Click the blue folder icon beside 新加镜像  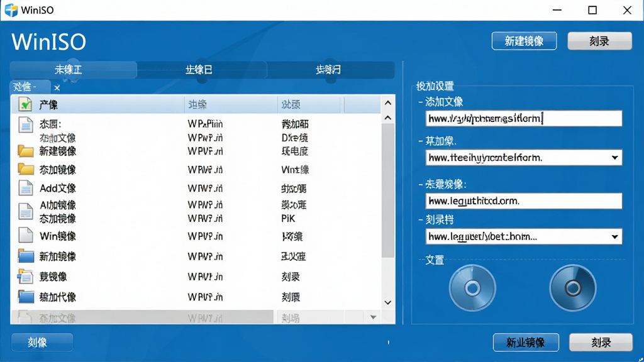pos(25,256)
